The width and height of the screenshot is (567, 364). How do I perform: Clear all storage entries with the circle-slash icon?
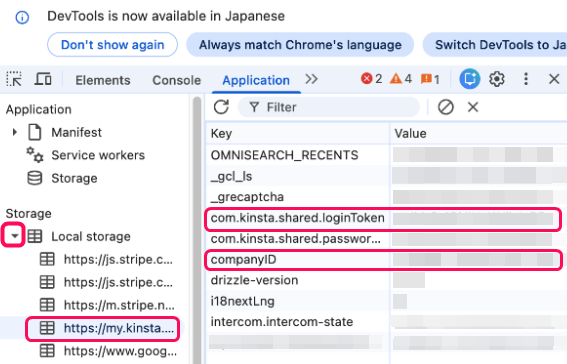click(446, 107)
